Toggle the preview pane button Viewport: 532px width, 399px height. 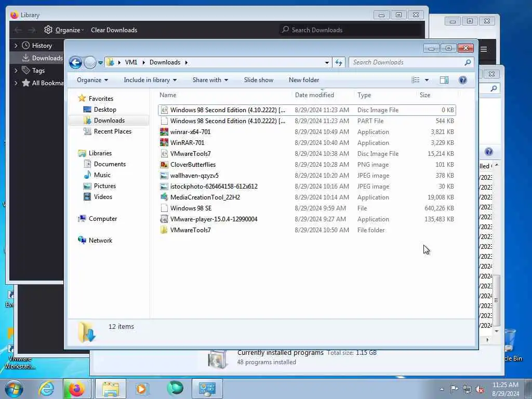(444, 80)
